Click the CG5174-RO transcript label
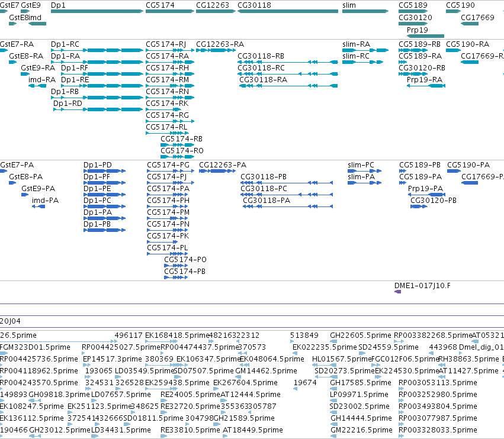 [x=182, y=151]
